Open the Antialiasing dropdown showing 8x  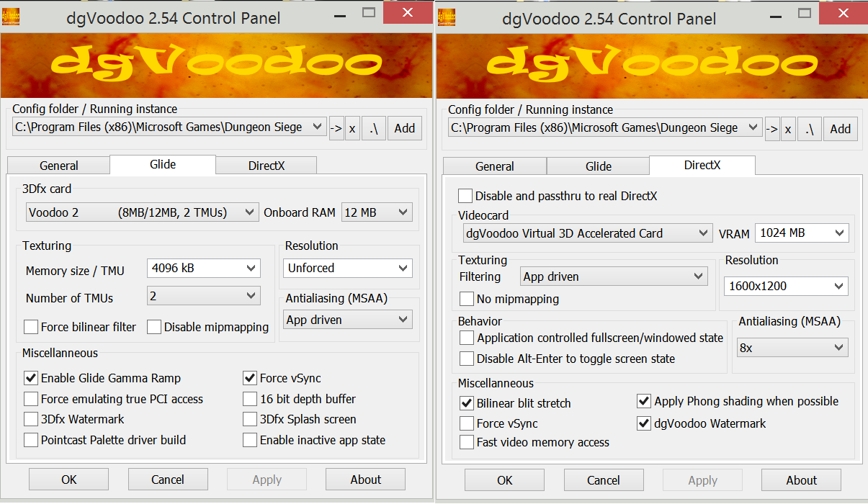792,348
